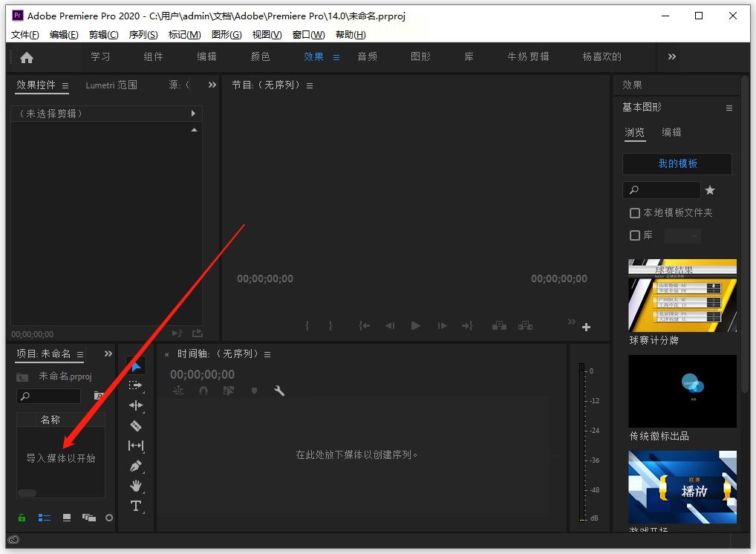
Task: Open the 剪辑(C) menu
Action: click(103, 35)
